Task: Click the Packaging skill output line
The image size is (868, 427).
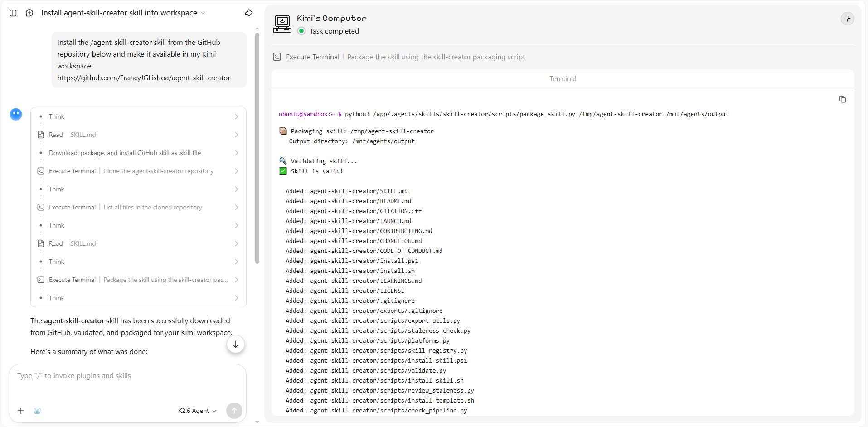Action: coord(357,131)
